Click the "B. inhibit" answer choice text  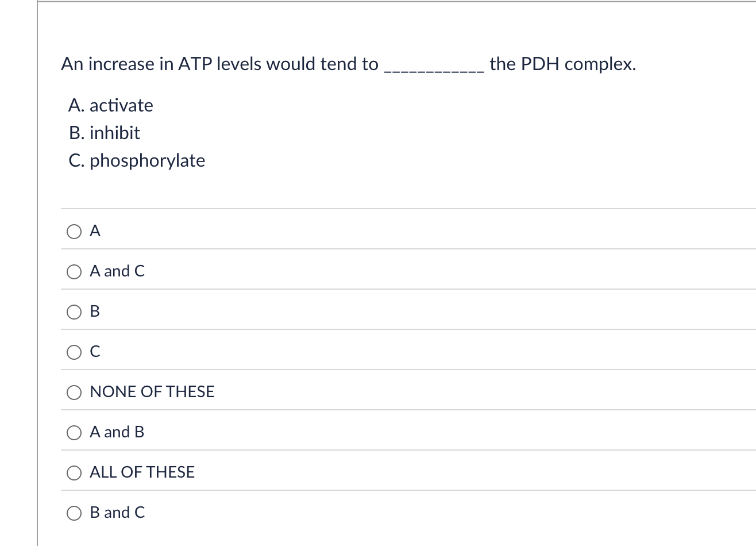click(104, 133)
